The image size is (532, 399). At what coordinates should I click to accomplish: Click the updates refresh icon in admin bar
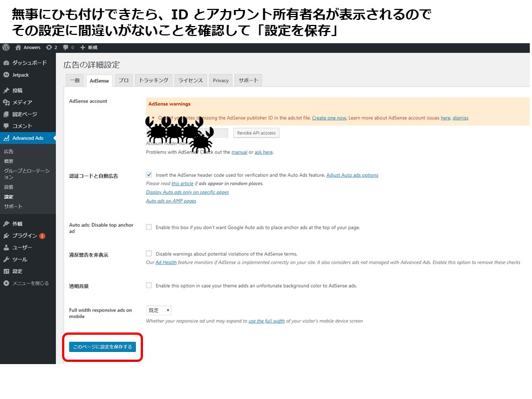(x=49, y=48)
